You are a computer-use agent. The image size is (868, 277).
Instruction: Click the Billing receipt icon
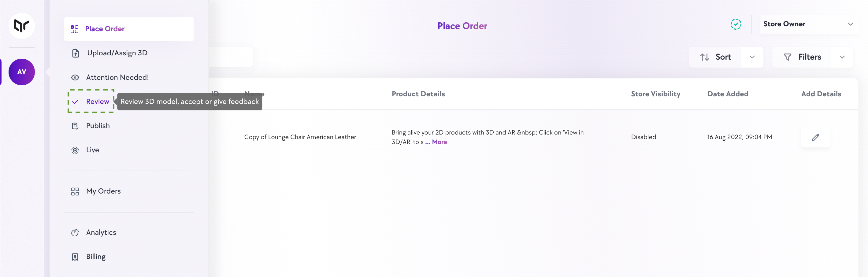pyautogui.click(x=75, y=257)
